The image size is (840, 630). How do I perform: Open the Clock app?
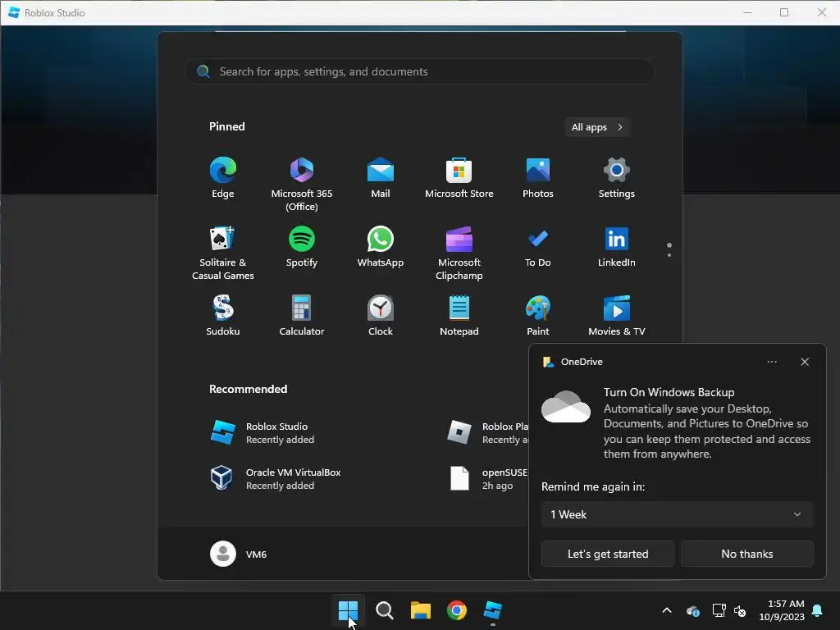[381, 316]
